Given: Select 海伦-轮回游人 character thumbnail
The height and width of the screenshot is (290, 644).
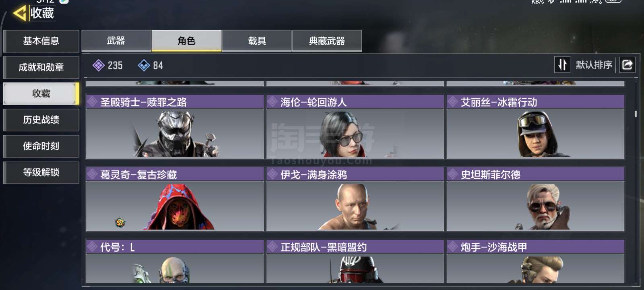Looking at the screenshot, I should coord(355,134).
